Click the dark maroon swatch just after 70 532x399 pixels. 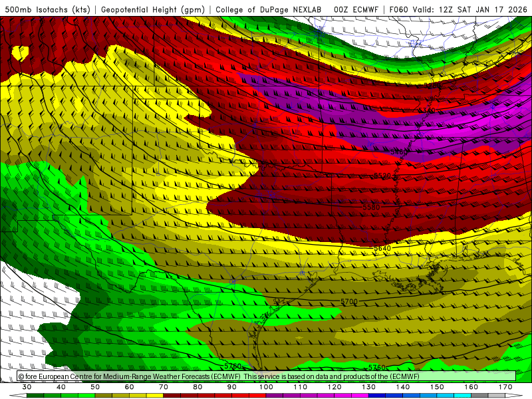(x=172, y=396)
